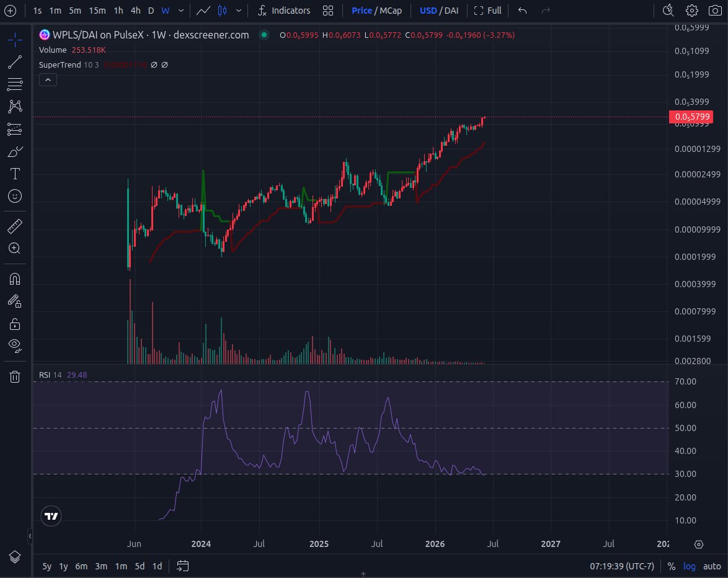Switch display to Price

[362, 10]
